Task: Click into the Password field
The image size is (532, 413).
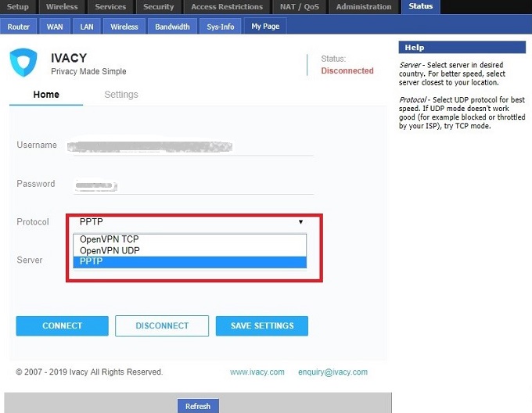Action: (193, 185)
